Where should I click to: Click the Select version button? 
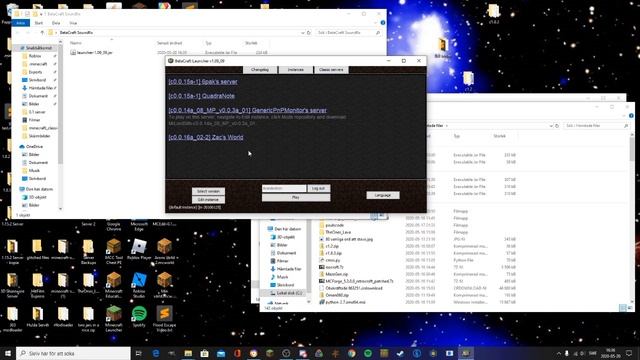coord(208,191)
